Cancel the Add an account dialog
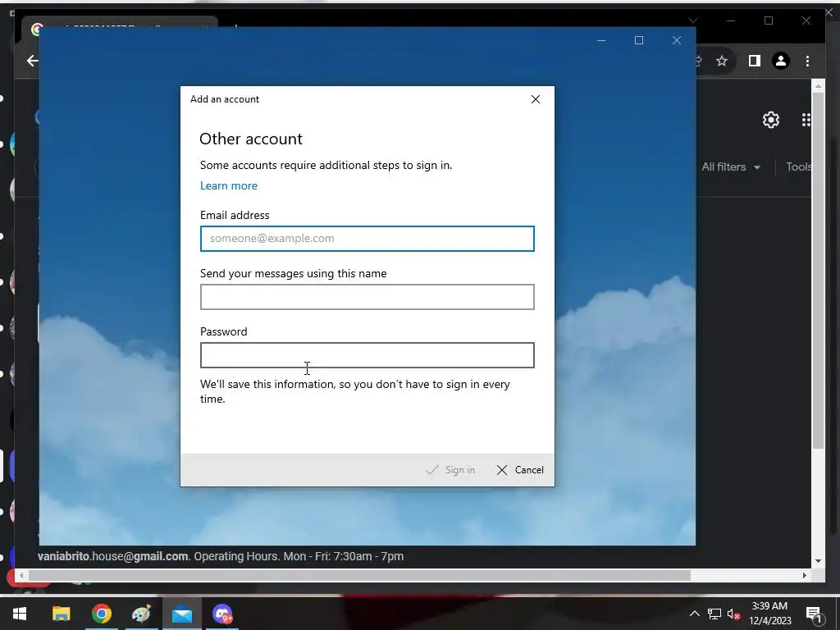The image size is (840, 630). [519, 470]
